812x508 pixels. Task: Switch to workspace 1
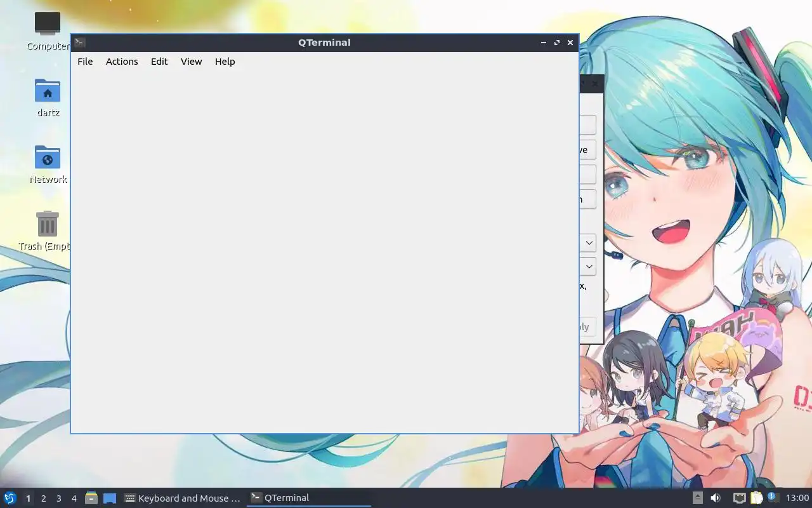pyautogui.click(x=28, y=498)
